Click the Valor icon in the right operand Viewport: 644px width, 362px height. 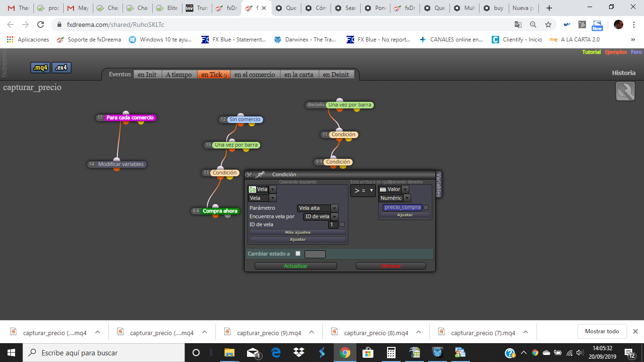[x=383, y=189]
